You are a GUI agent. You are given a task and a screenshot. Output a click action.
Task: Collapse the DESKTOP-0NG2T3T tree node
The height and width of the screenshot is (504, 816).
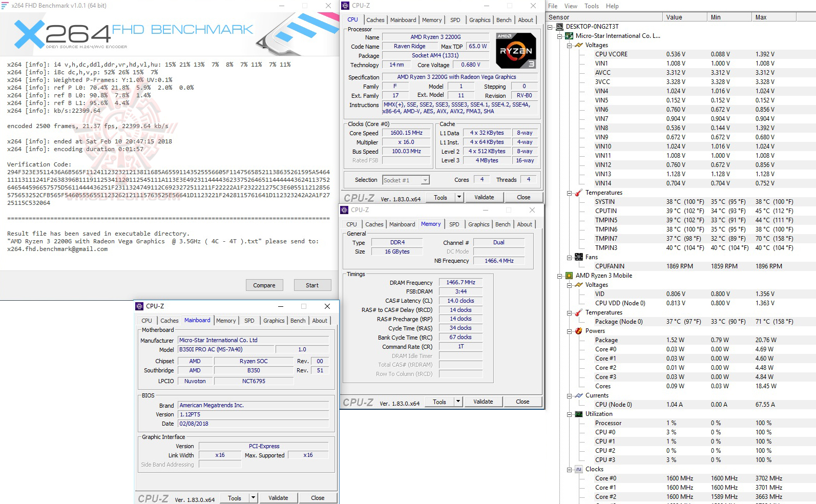(550, 27)
